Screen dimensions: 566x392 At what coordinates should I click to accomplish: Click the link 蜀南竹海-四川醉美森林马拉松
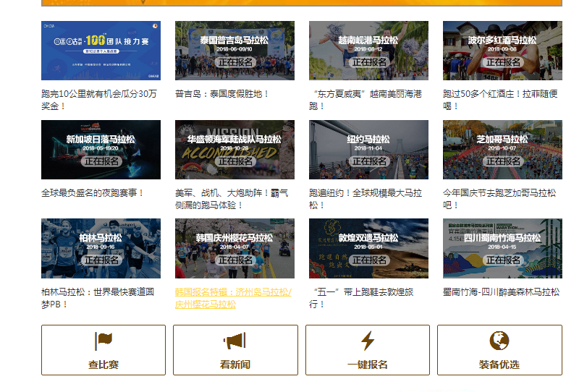(x=502, y=291)
